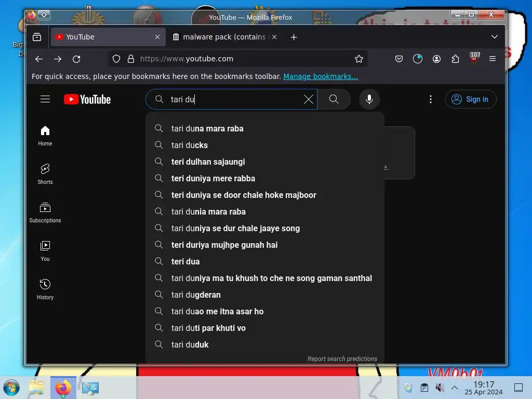List all tabs dropdown arrow
532x399 pixels.
495,37
